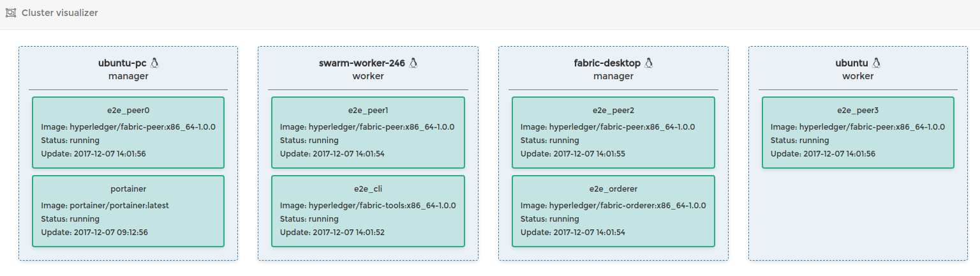Click the Linux penguin icon beside ubuntu node
The image size is (980, 276).
click(876, 63)
